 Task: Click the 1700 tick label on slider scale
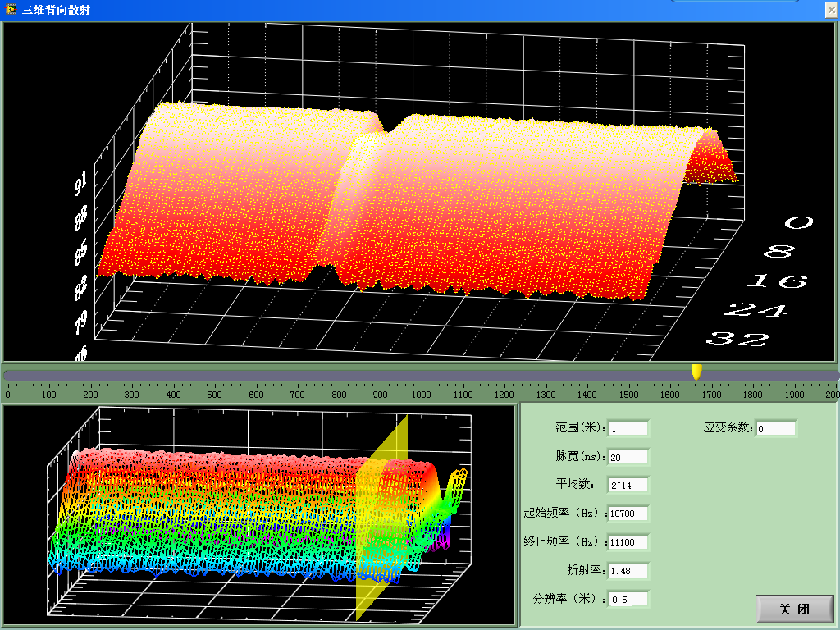pos(711,395)
